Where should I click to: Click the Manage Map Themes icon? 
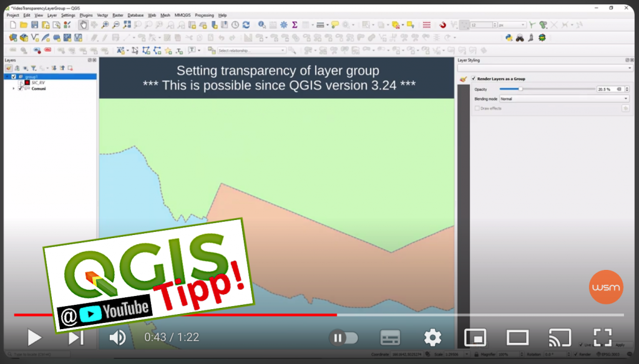click(x=26, y=68)
